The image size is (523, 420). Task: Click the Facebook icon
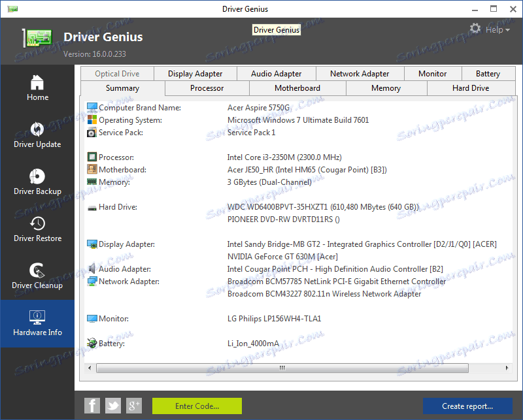pos(92,406)
